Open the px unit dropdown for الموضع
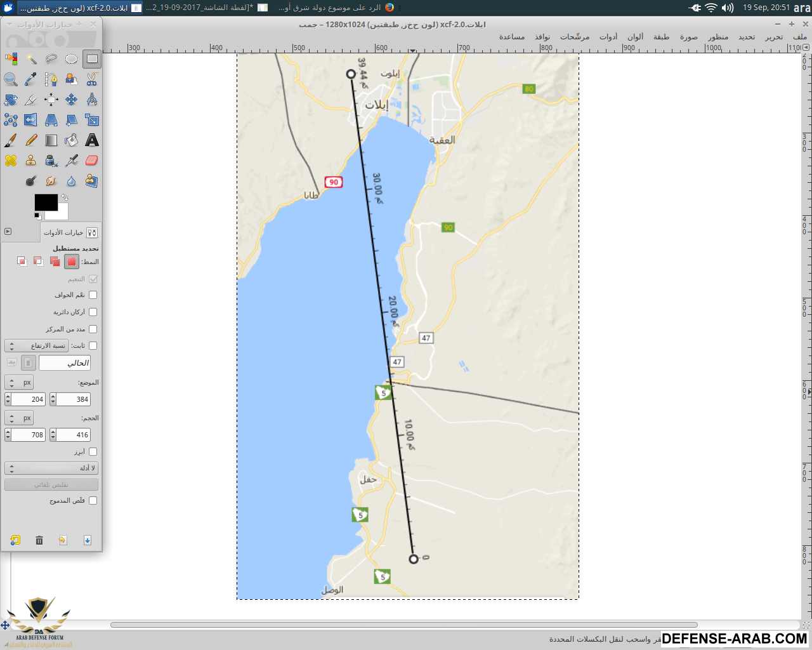The height and width of the screenshot is (650, 812). [19, 383]
